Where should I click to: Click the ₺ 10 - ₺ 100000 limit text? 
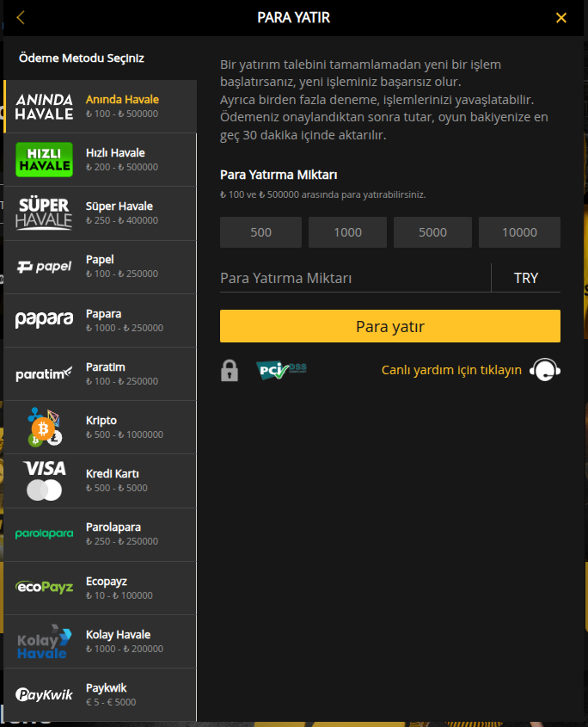click(119, 595)
